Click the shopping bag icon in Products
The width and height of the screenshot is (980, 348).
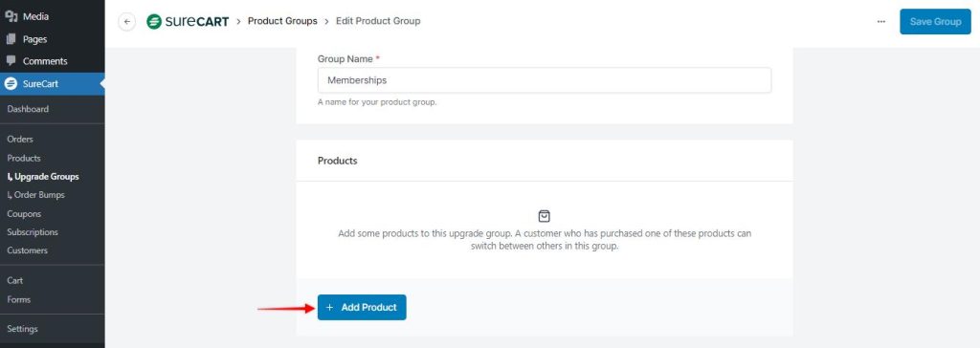click(x=545, y=216)
